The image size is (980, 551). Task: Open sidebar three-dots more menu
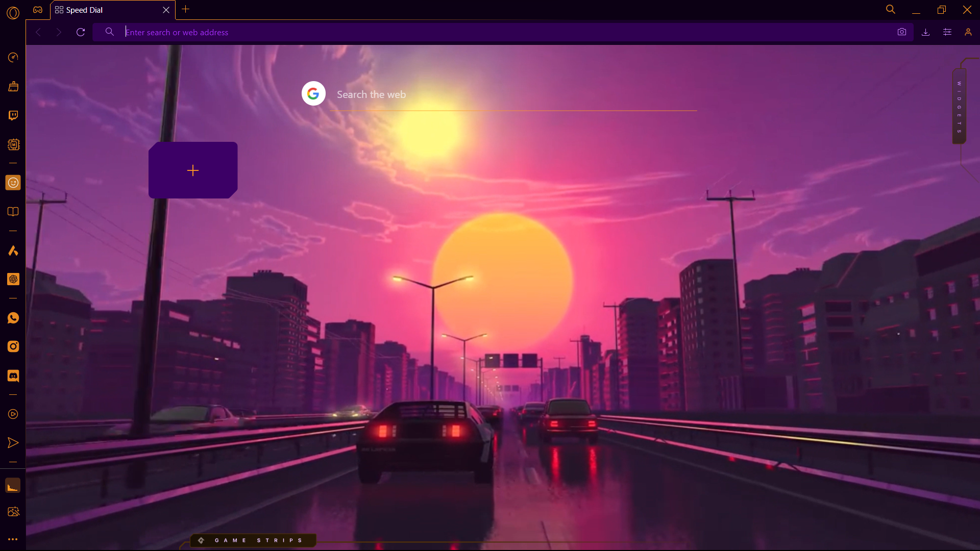(13, 539)
